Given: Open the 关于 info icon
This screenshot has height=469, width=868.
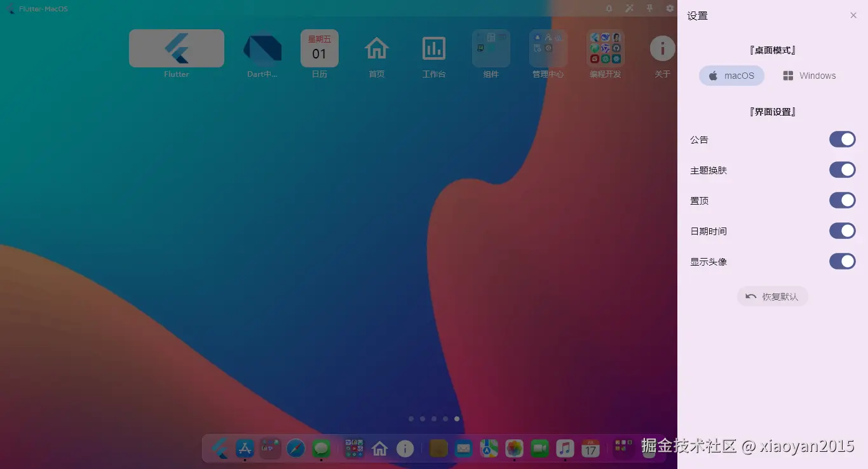Looking at the screenshot, I should [662, 48].
